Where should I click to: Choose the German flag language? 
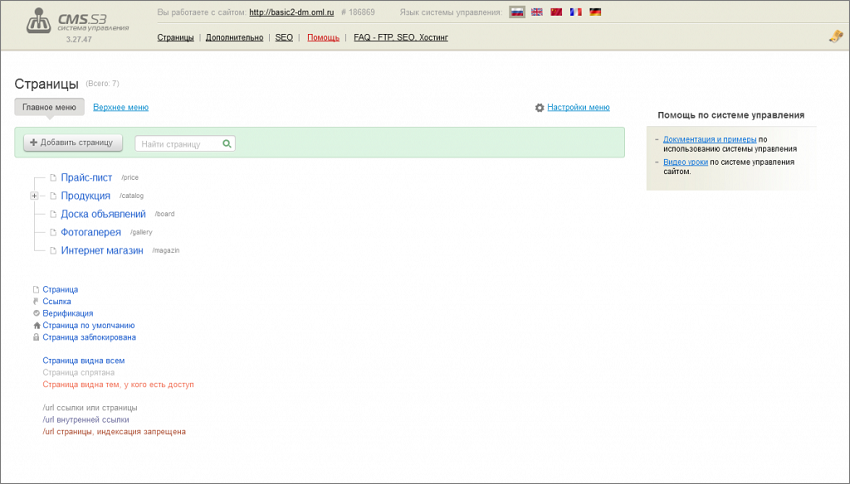595,12
